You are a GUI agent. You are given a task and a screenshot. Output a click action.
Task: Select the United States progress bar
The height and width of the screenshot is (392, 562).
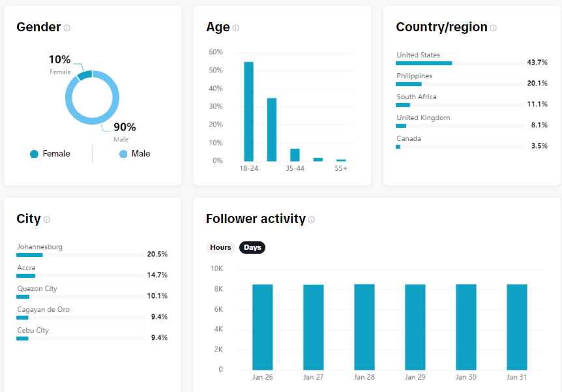460,63
